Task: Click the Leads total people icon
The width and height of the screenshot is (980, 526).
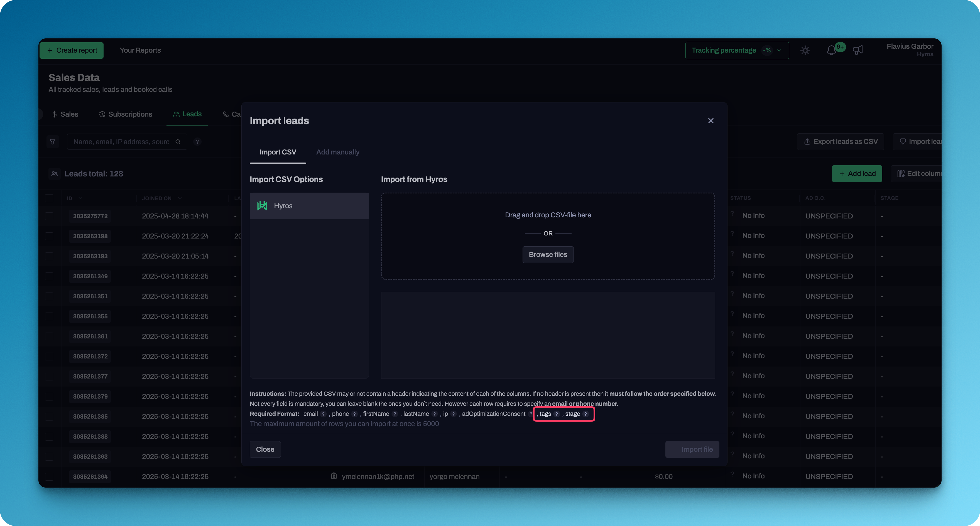Action: pos(55,174)
